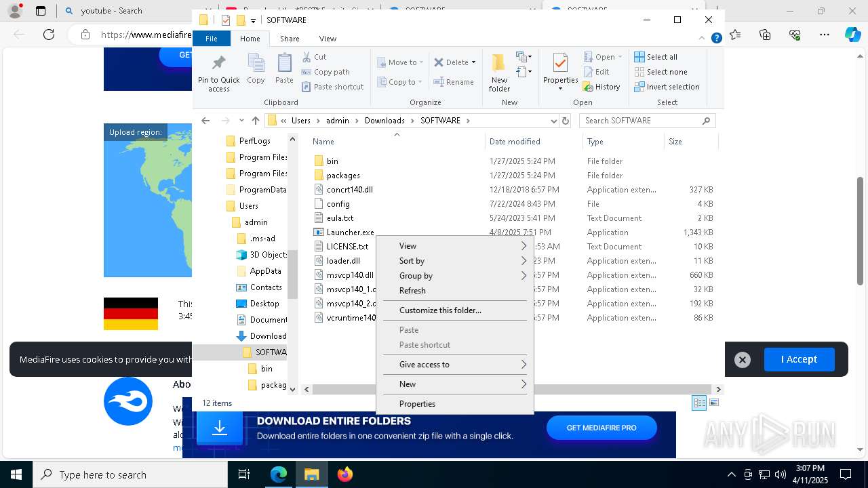Go up one folder level
This screenshot has width=868, height=488.
click(x=255, y=121)
